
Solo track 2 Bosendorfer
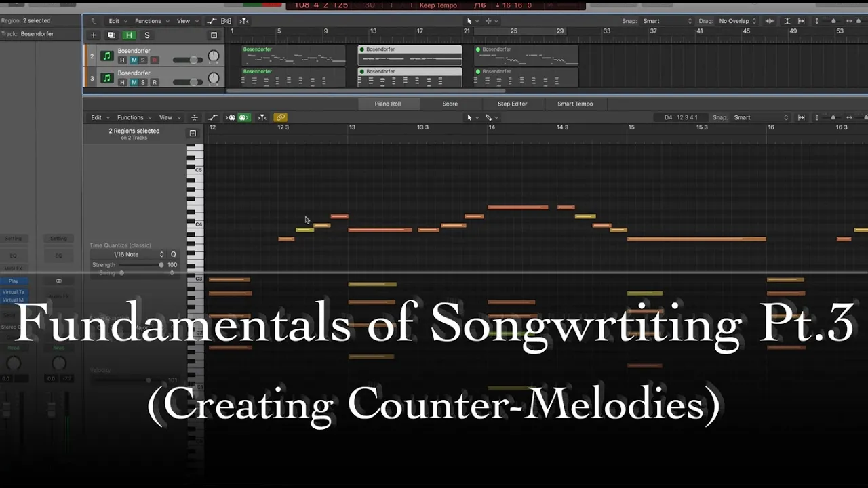point(143,60)
